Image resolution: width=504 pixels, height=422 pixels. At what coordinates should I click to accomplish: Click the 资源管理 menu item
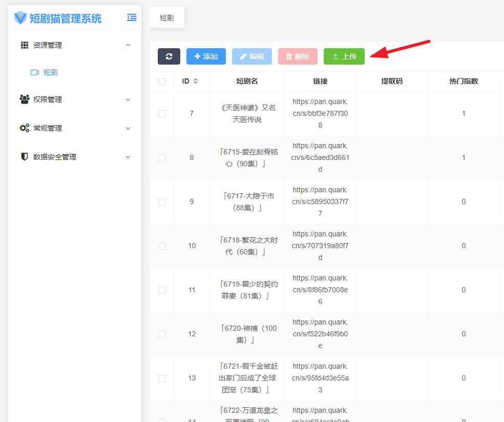pyautogui.click(x=76, y=45)
